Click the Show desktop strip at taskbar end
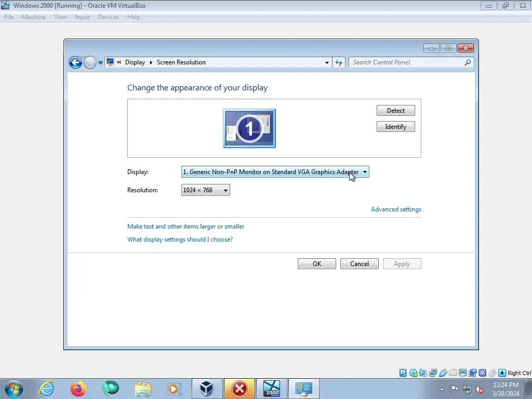The image size is (532, 399). click(528, 389)
